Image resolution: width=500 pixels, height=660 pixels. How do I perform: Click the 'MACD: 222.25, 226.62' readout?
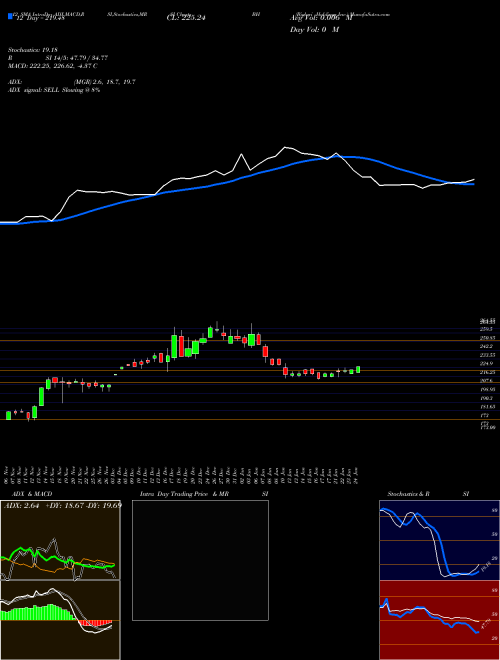pos(53,66)
